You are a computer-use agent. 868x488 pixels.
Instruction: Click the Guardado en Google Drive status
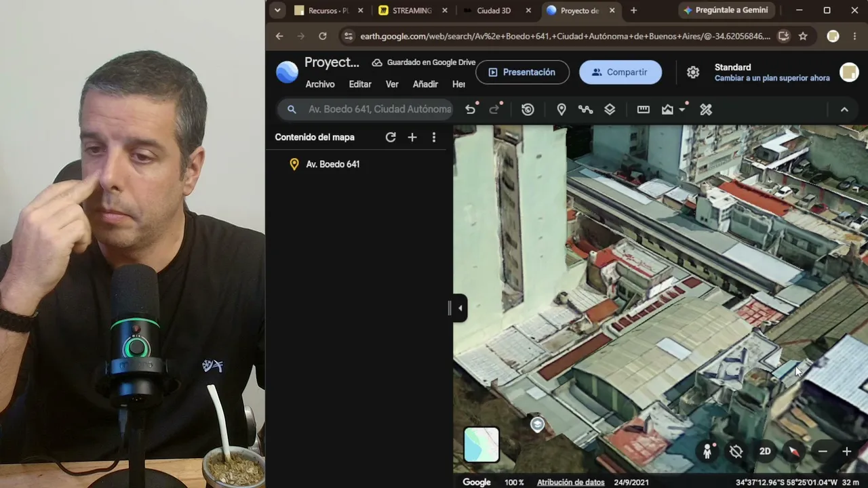pos(424,62)
